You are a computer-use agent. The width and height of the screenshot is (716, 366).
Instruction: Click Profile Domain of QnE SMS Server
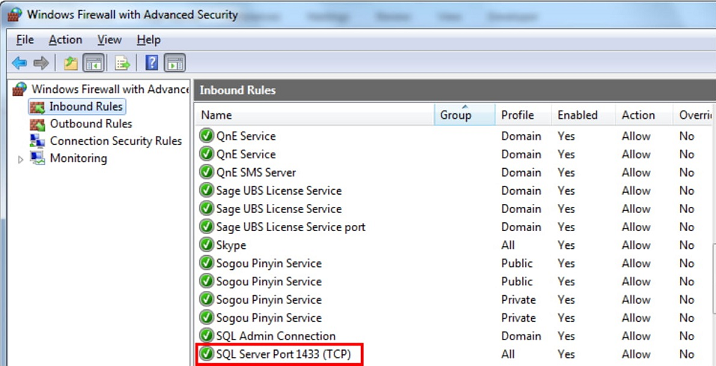click(521, 173)
